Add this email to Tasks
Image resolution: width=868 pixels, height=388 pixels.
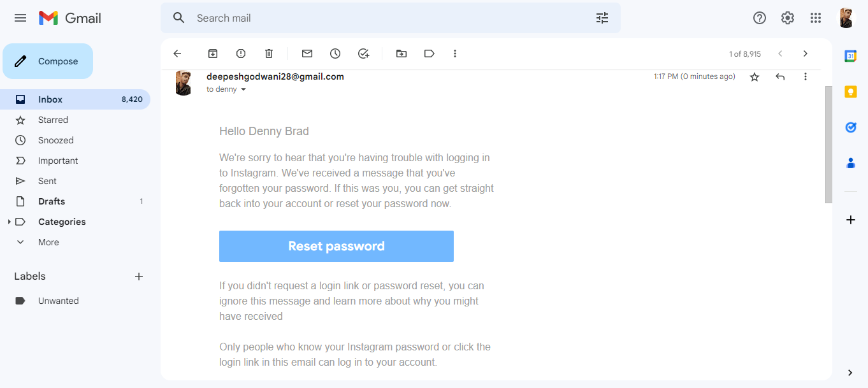tap(363, 54)
